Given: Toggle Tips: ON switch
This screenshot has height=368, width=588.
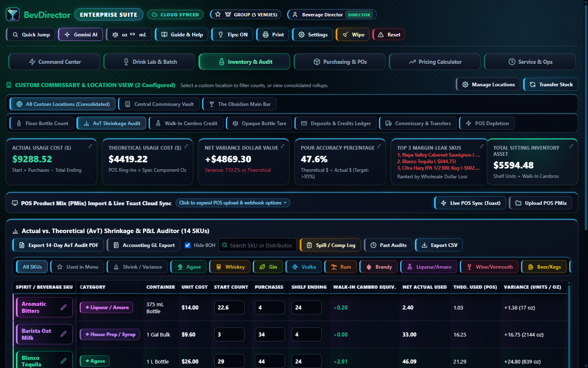Looking at the screenshot, I should 233,34.
